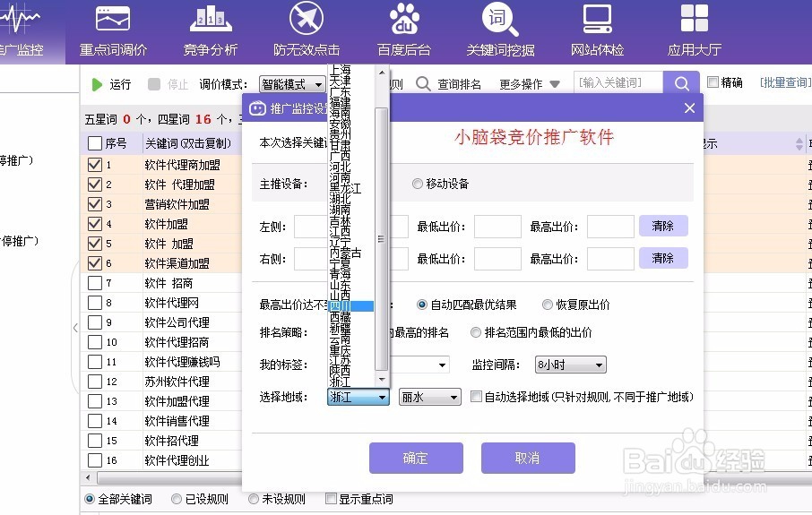The height and width of the screenshot is (515, 812).
Task: Open the 我的标签 dropdown arrow
Action: coord(442,365)
